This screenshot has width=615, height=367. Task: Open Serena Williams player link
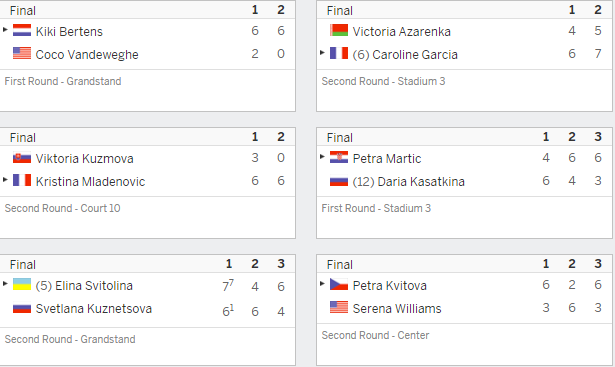(x=397, y=309)
